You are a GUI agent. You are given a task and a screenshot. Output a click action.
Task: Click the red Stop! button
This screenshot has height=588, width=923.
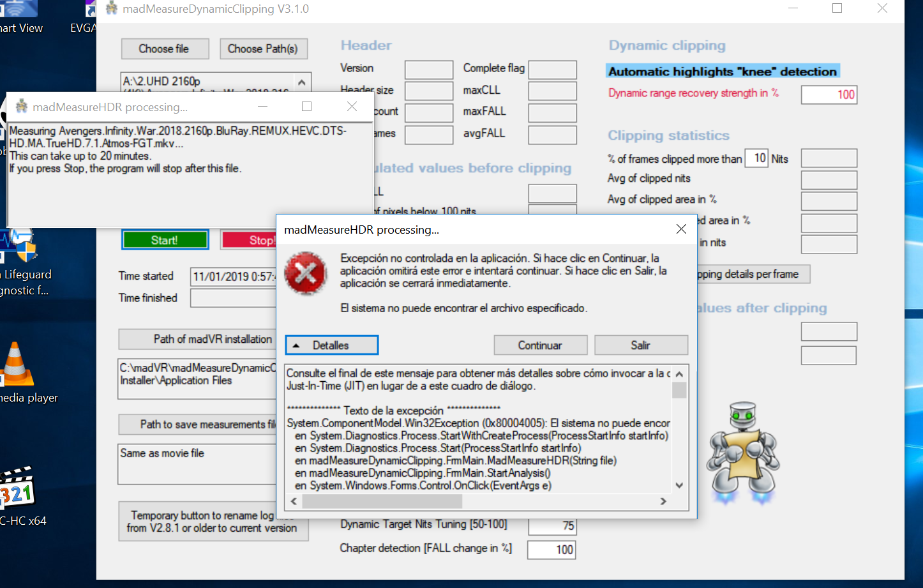tap(249, 240)
